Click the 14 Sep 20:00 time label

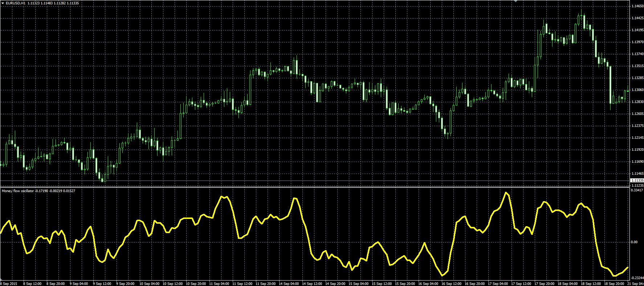[335, 284]
